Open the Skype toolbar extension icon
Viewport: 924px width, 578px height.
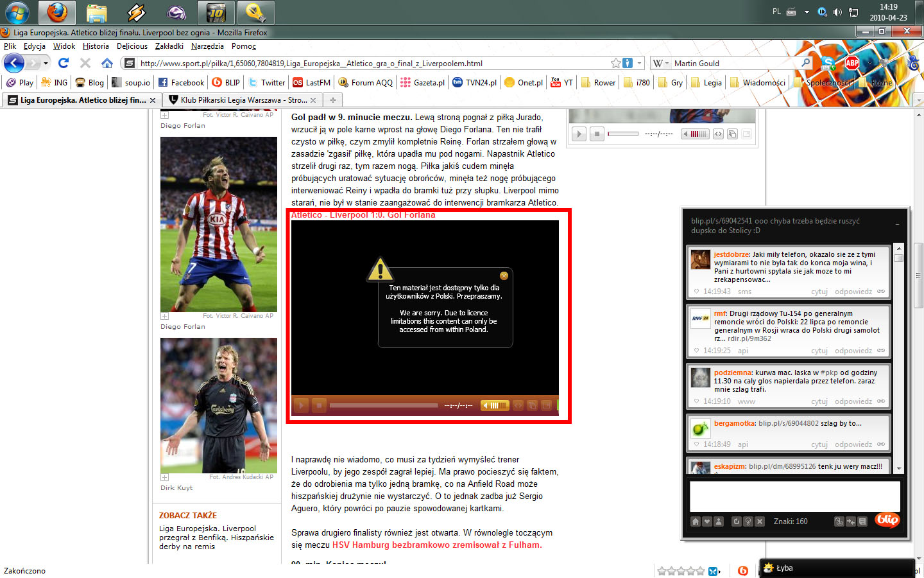pyautogui.click(x=828, y=63)
